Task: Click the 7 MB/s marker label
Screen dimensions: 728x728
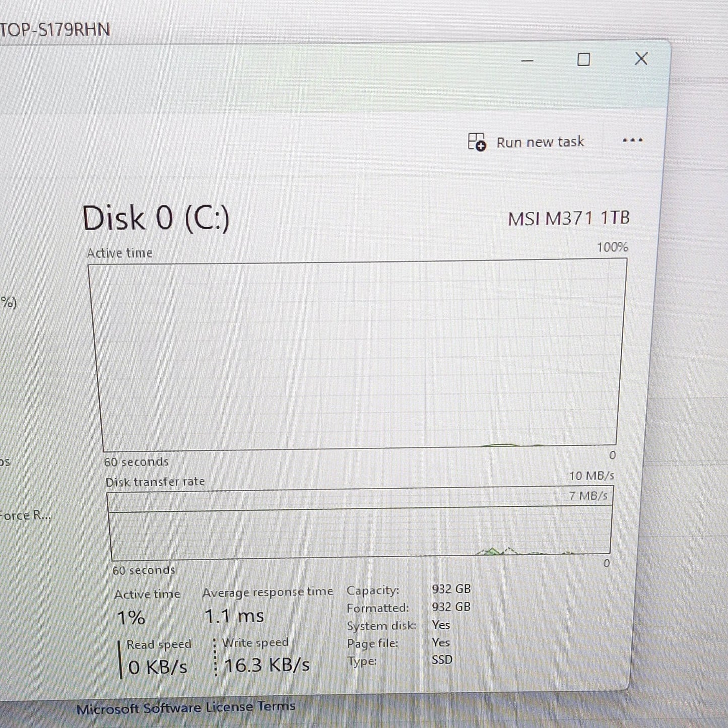Action: coord(588,496)
